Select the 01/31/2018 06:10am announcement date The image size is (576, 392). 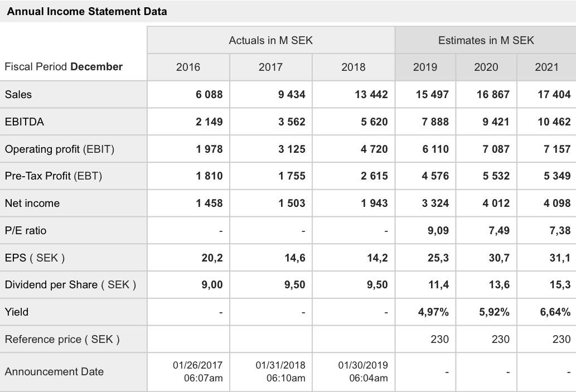point(280,371)
